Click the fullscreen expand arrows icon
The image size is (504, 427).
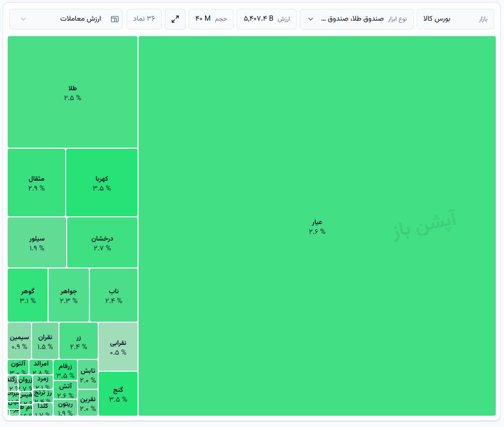(175, 19)
